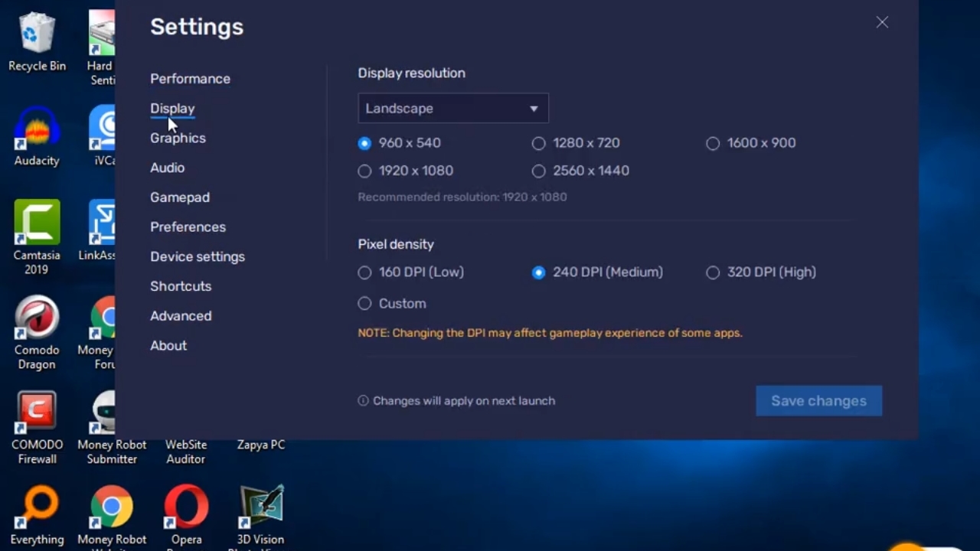
Task: Choose 320 DPI (High) pixel density
Action: (x=713, y=272)
